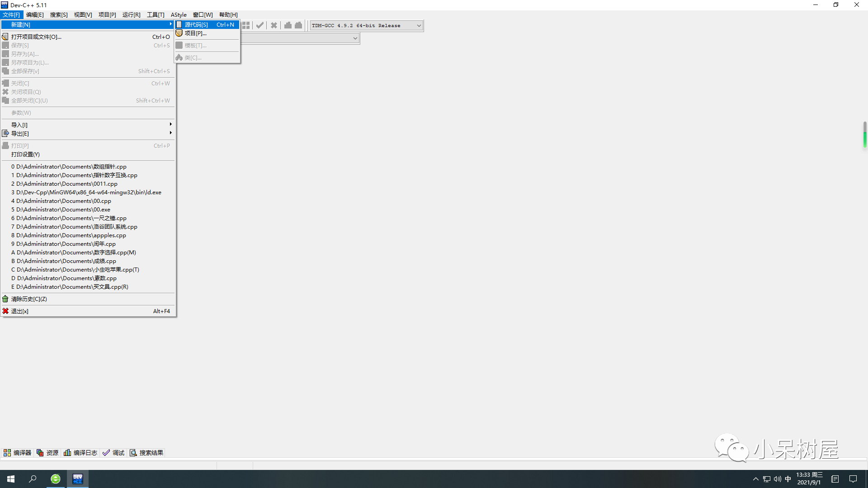Select 源代码[S] in the New submenu

(196, 24)
